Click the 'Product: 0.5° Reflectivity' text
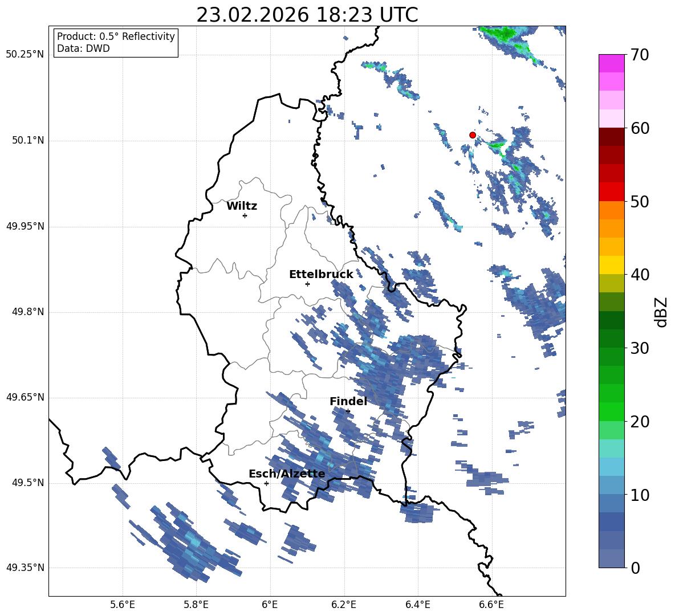The width and height of the screenshot is (675, 616). (x=116, y=36)
